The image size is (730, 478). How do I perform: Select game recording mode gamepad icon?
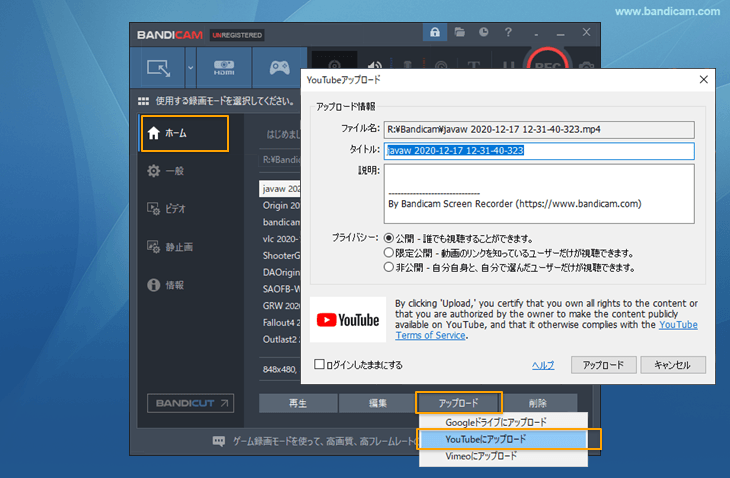[x=279, y=68]
